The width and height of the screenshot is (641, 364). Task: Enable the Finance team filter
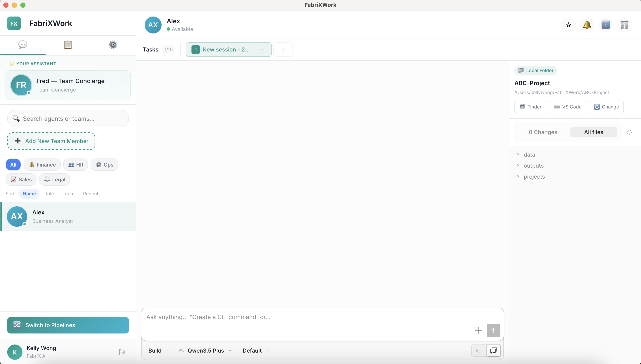(x=42, y=164)
